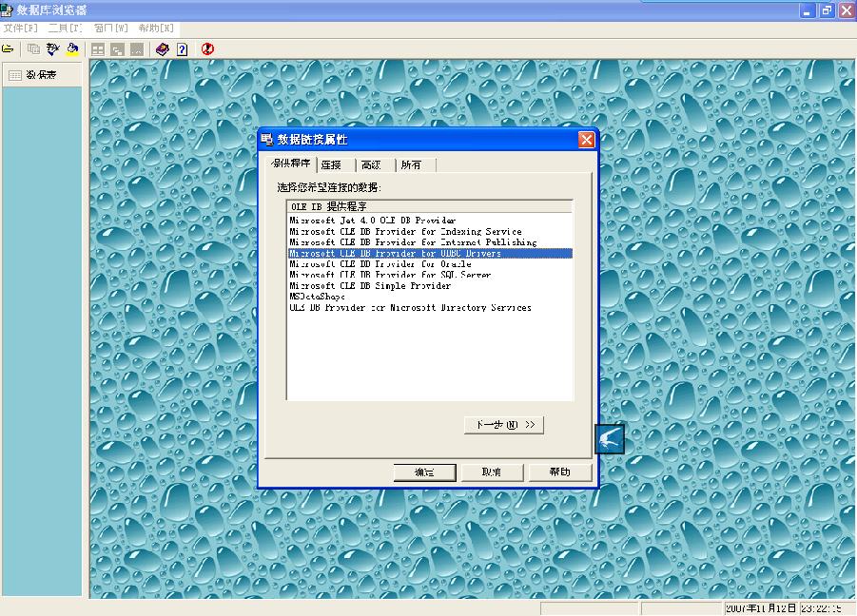Open the 文件[F] menu
The image size is (857, 616).
(20, 29)
